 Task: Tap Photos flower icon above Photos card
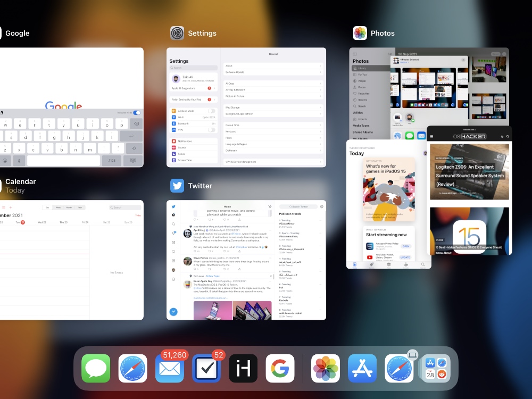pos(360,33)
